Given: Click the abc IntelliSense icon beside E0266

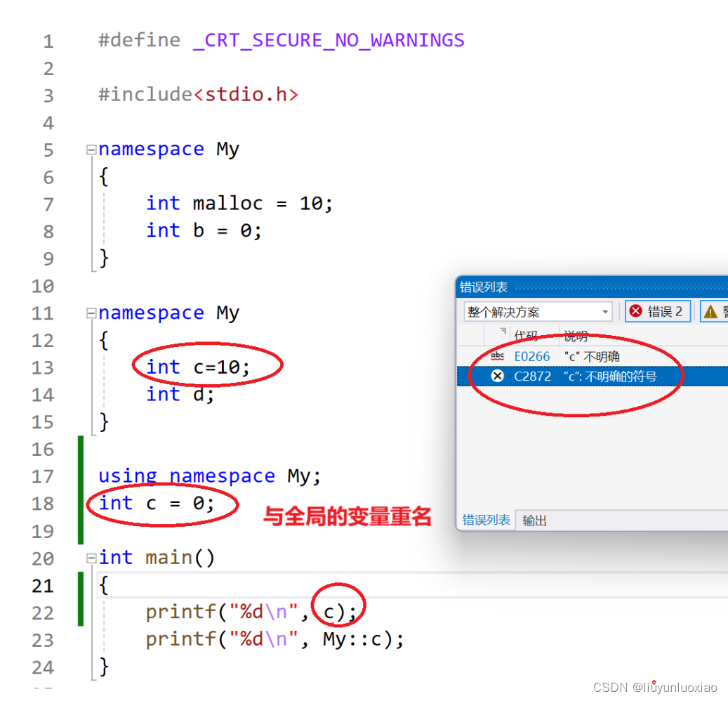Looking at the screenshot, I should pos(497,356).
